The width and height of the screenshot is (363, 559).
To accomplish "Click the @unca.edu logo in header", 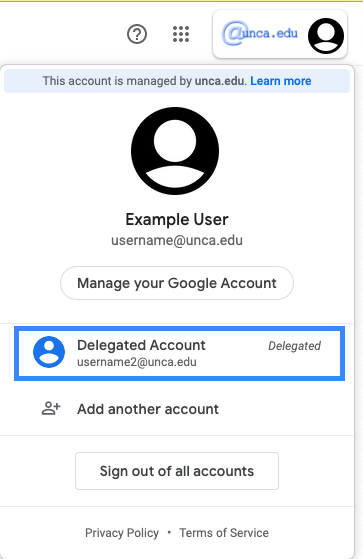I will (260, 34).
